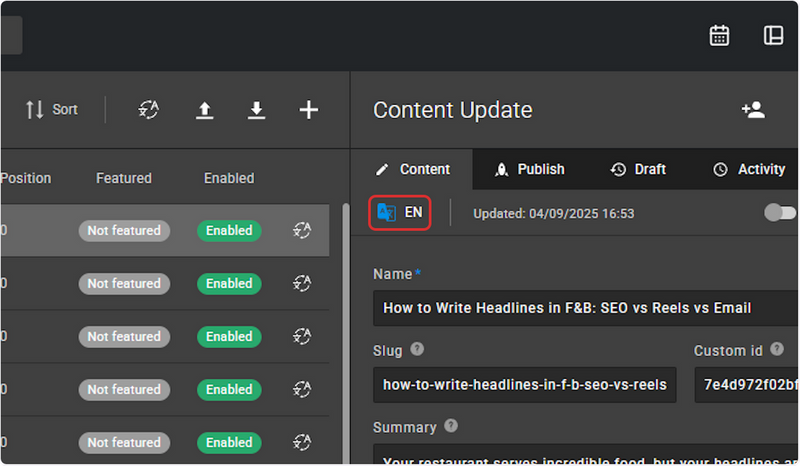Click the Enabled column header

click(229, 178)
